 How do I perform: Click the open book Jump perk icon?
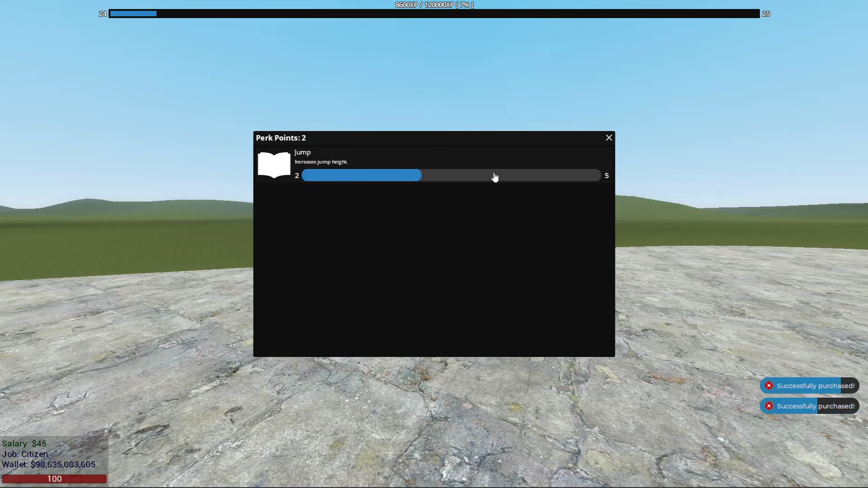(274, 164)
